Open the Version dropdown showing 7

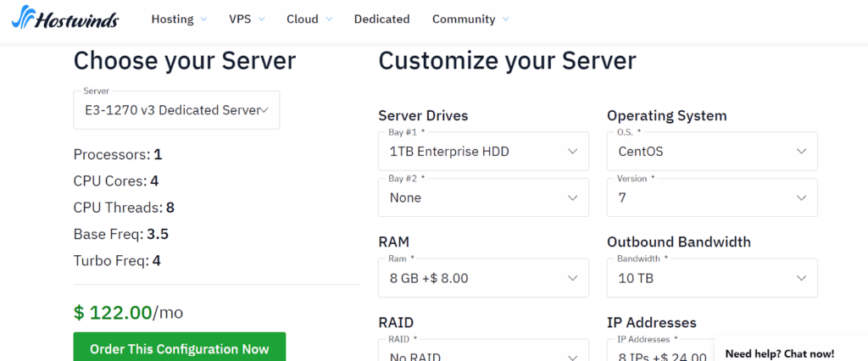pos(712,197)
